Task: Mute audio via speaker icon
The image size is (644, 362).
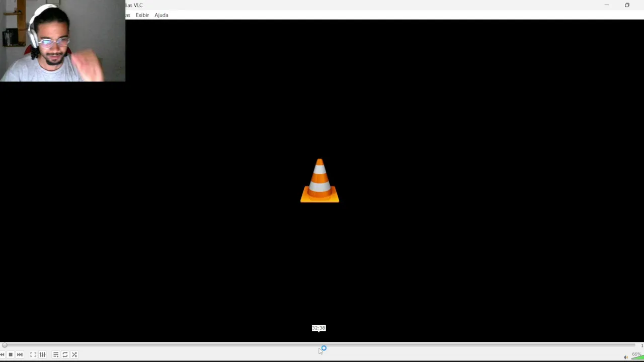Action: (626, 357)
